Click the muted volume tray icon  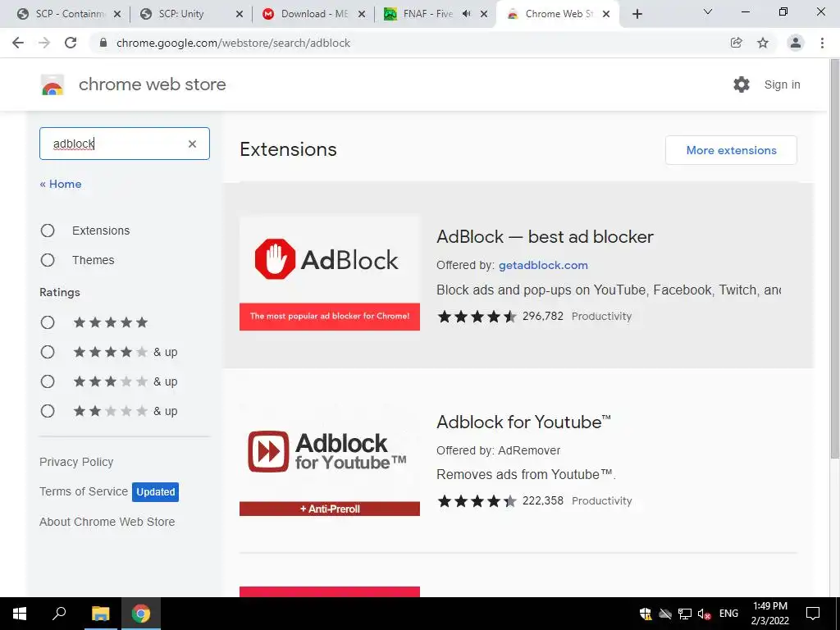pos(704,614)
